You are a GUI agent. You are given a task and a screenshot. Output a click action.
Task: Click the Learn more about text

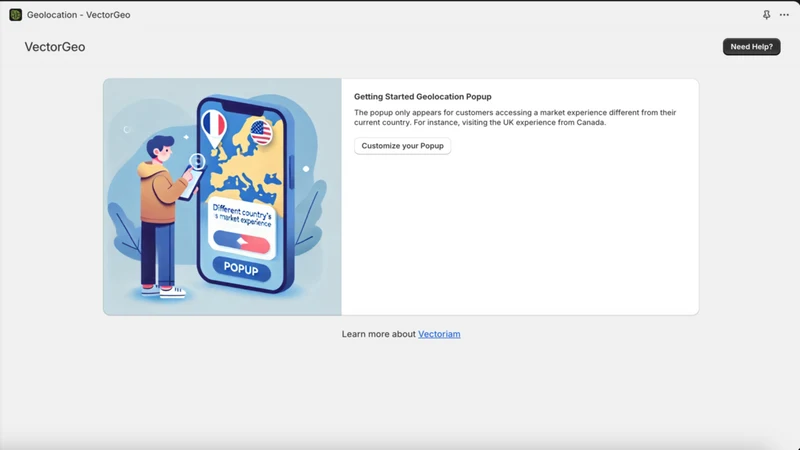tap(379, 334)
